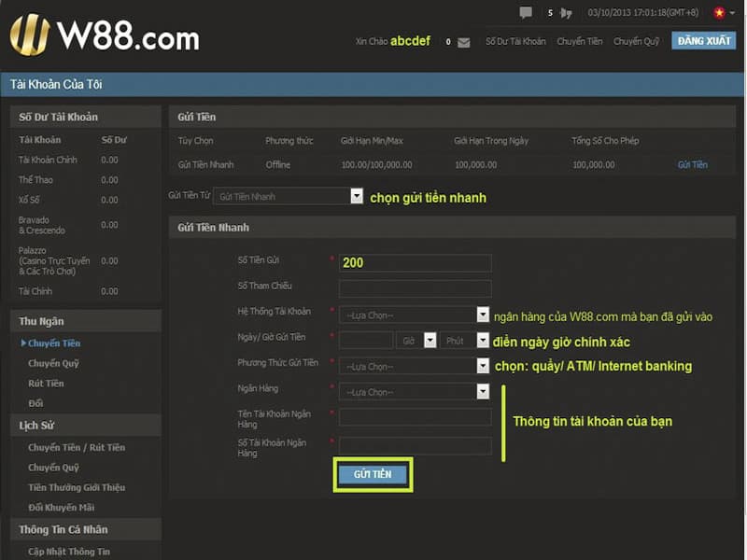This screenshot has height=560, width=747.
Task: Click the W88.com logo
Action: tap(104, 36)
